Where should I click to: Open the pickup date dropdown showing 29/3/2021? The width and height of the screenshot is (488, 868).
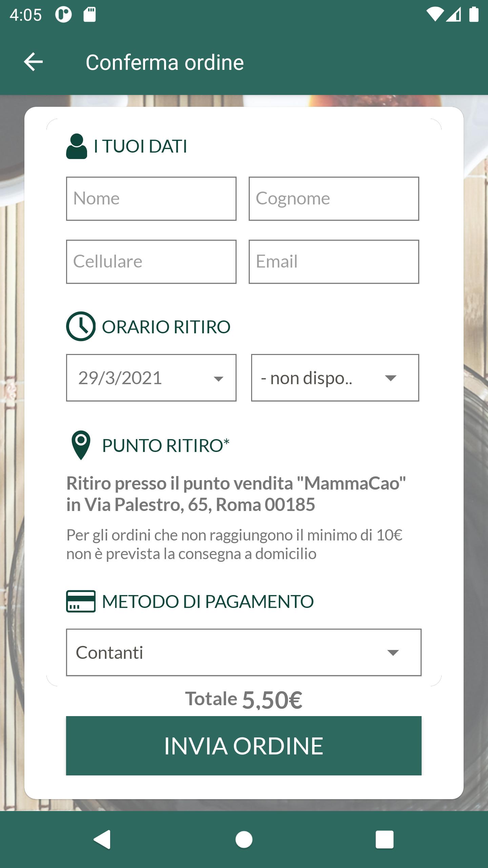(151, 378)
